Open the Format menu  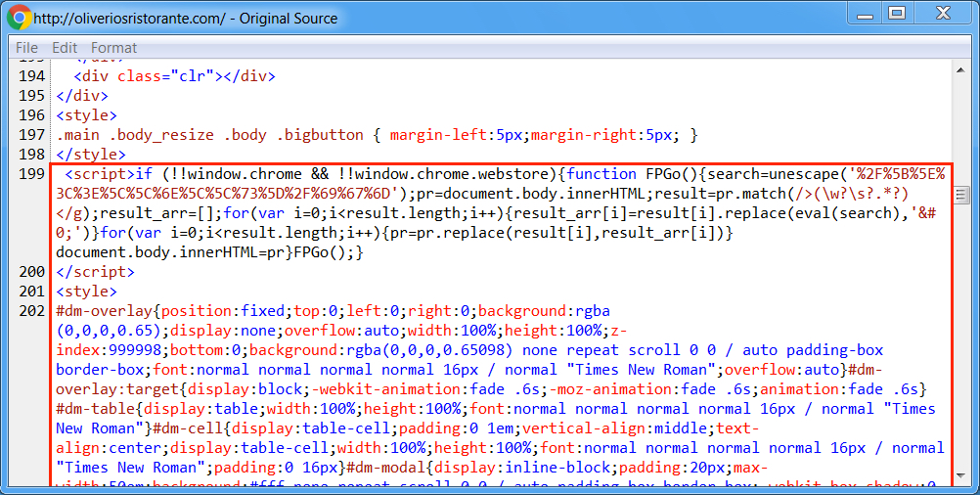(113, 48)
